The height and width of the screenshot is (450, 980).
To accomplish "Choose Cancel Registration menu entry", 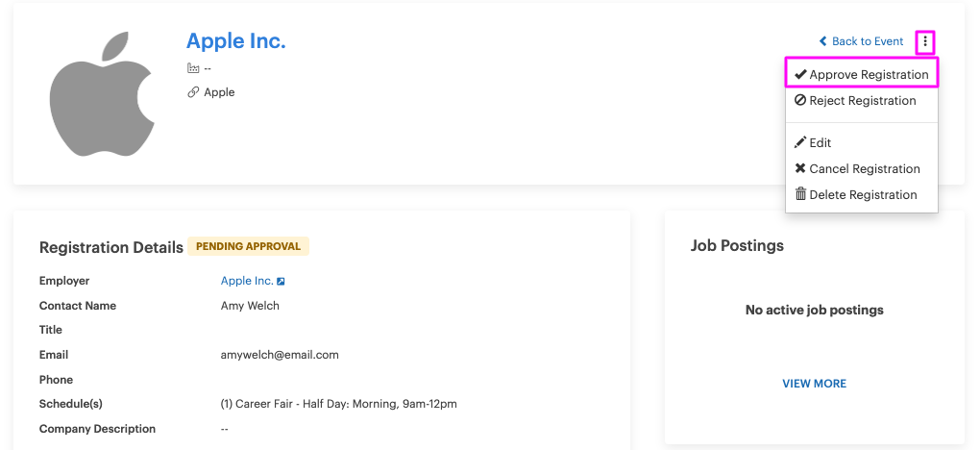I will pyautogui.click(x=861, y=169).
